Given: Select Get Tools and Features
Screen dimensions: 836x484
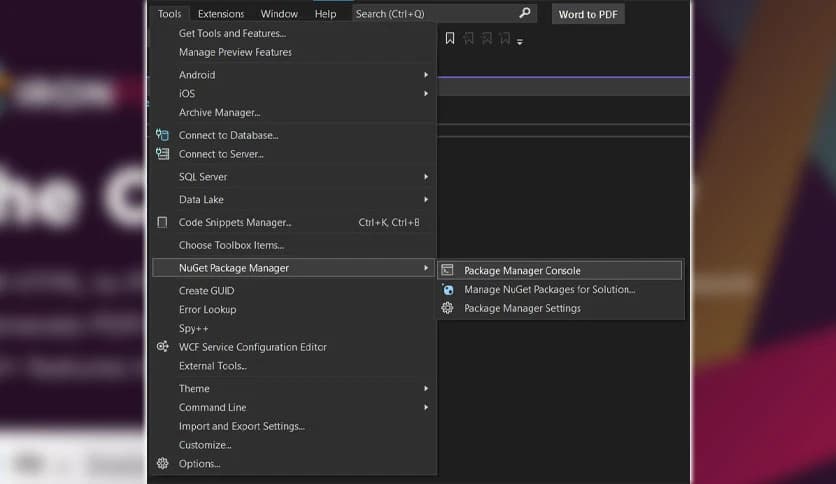Looking at the screenshot, I should tap(232, 33).
